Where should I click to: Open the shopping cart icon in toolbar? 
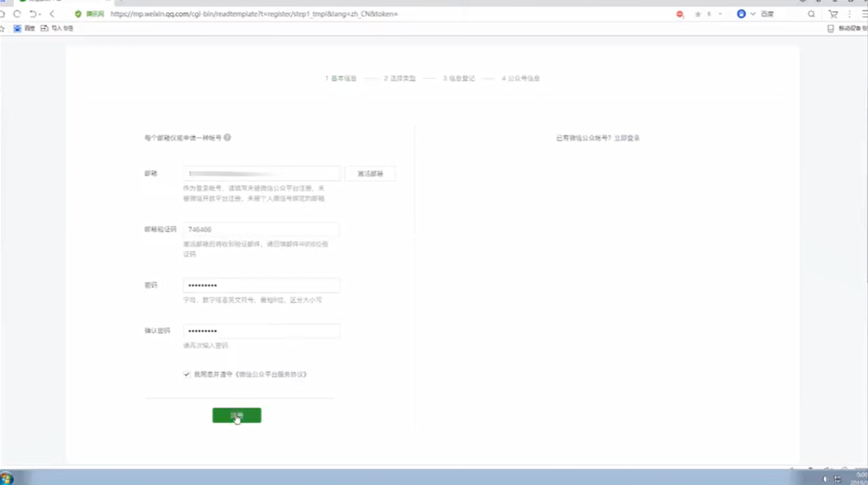[x=833, y=14]
